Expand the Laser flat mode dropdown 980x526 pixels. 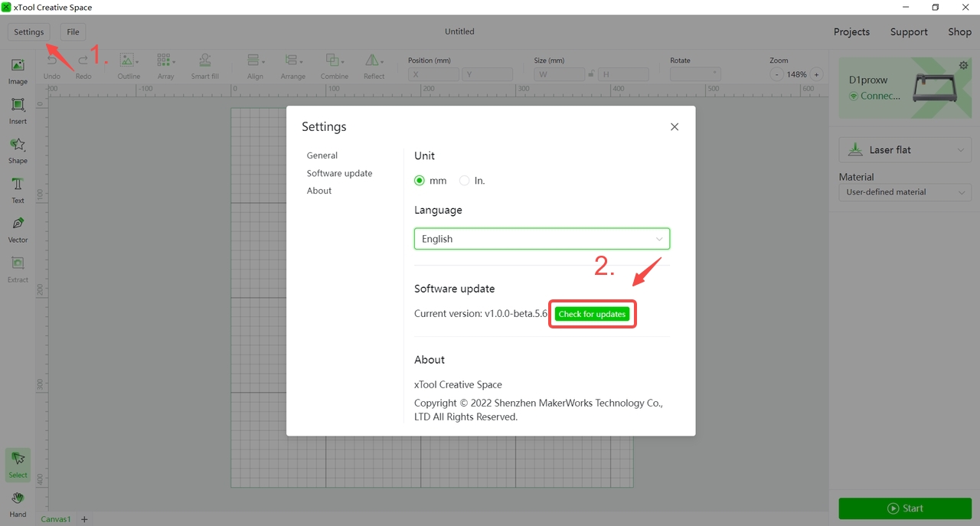[x=905, y=150]
